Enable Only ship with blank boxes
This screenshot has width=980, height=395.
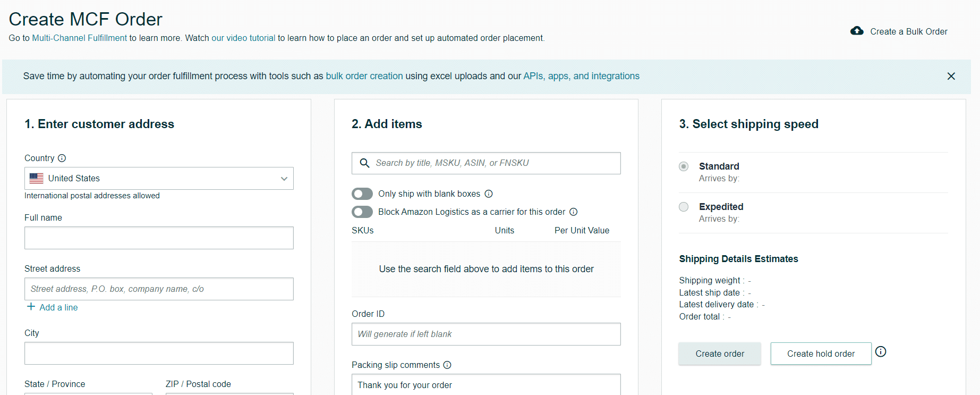click(362, 194)
